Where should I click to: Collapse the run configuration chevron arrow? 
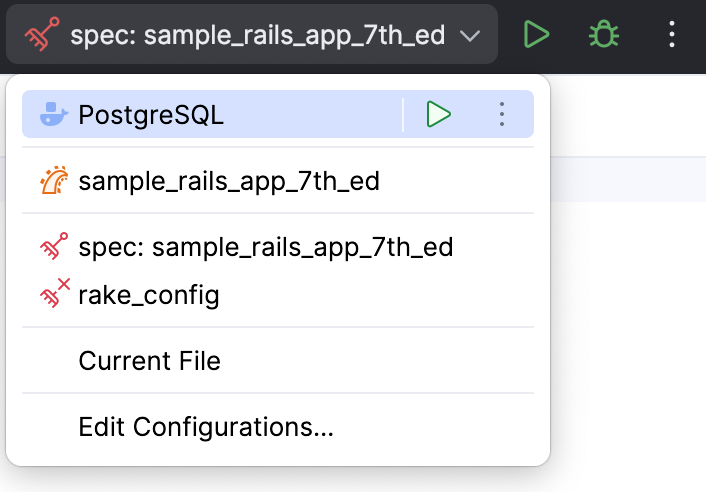click(x=470, y=37)
